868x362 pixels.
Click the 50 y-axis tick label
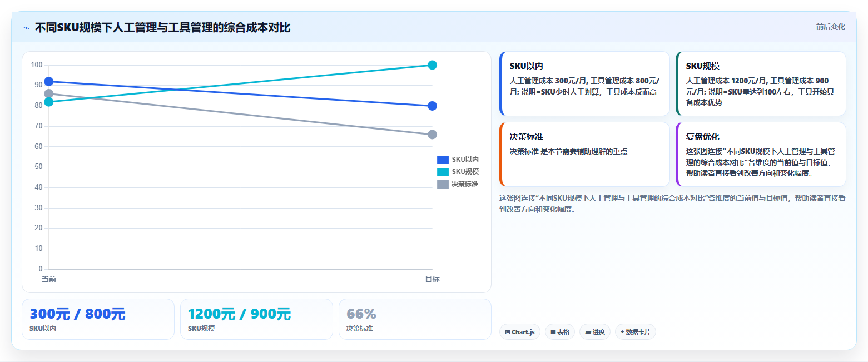[x=38, y=167]
